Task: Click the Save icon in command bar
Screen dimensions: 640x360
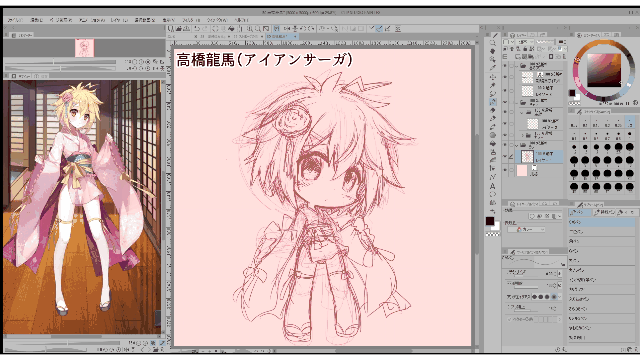Action: [187, 29]
